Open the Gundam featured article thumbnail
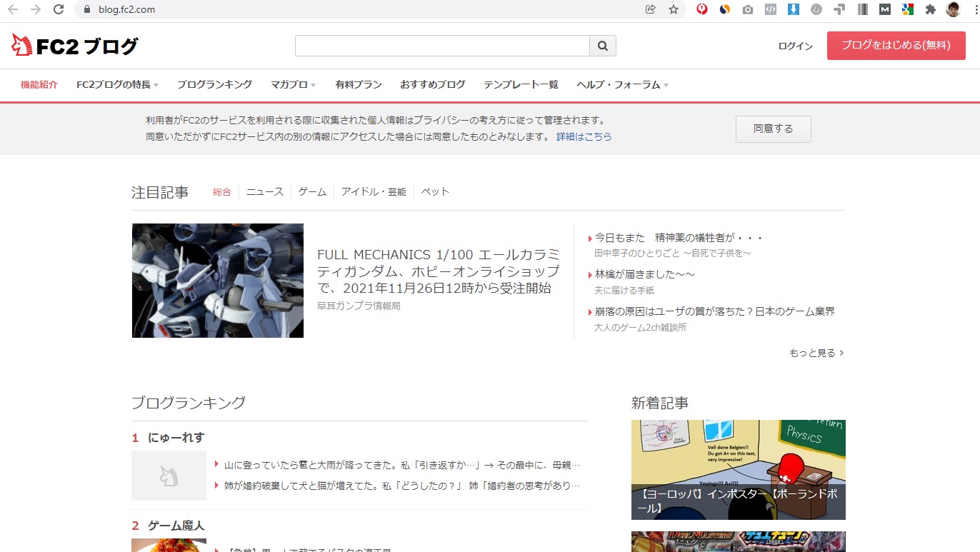The height and width of the screenshot is (552, 980). [x=218, y=281]
